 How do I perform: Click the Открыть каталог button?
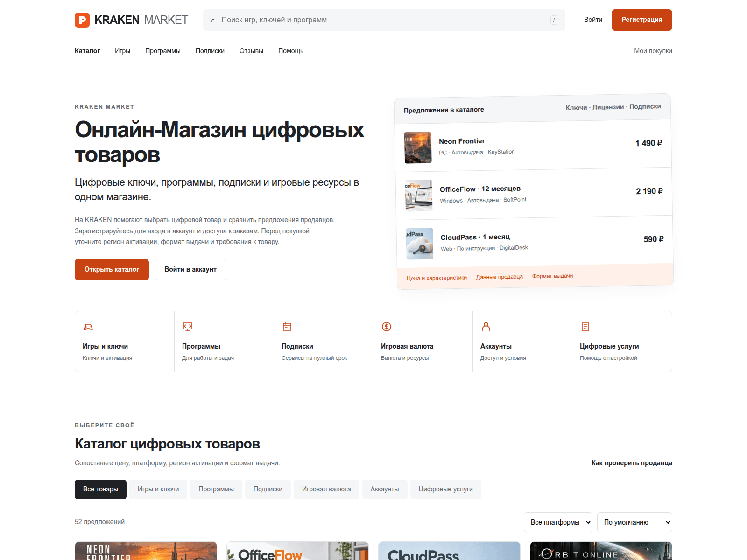pyautogui.click(x=112, y=270)
